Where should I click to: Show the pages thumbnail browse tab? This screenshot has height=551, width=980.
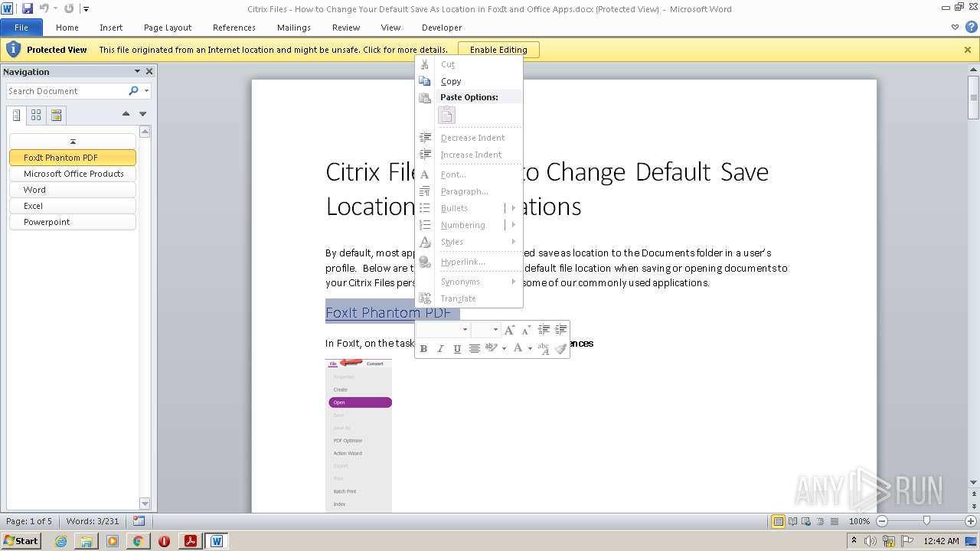click(x=36, y=115)
